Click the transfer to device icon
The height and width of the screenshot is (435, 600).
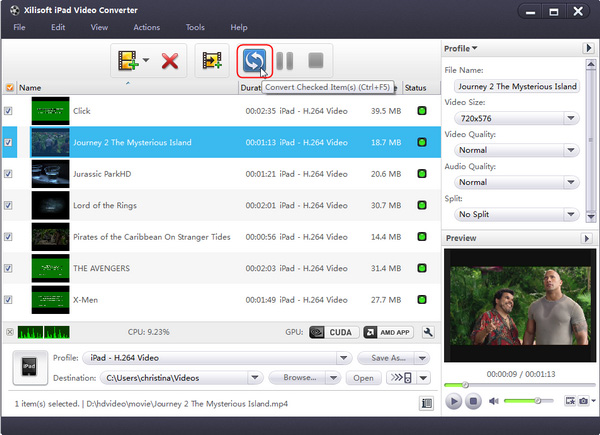coord(401,378)
